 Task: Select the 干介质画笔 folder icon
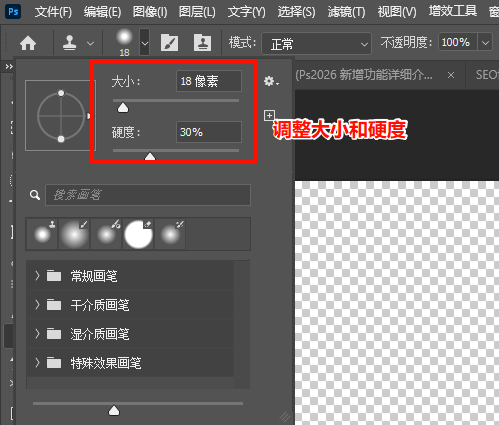pyautogui.click(x=54, y=304)
